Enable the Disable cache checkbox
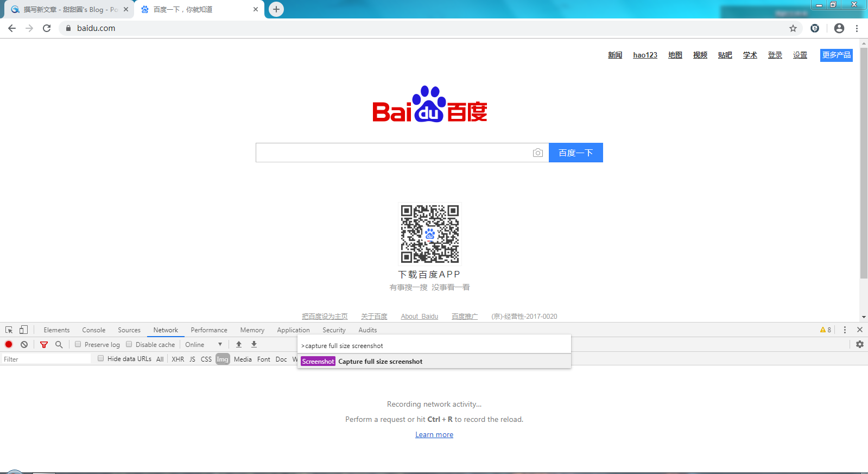 point(129,344)
